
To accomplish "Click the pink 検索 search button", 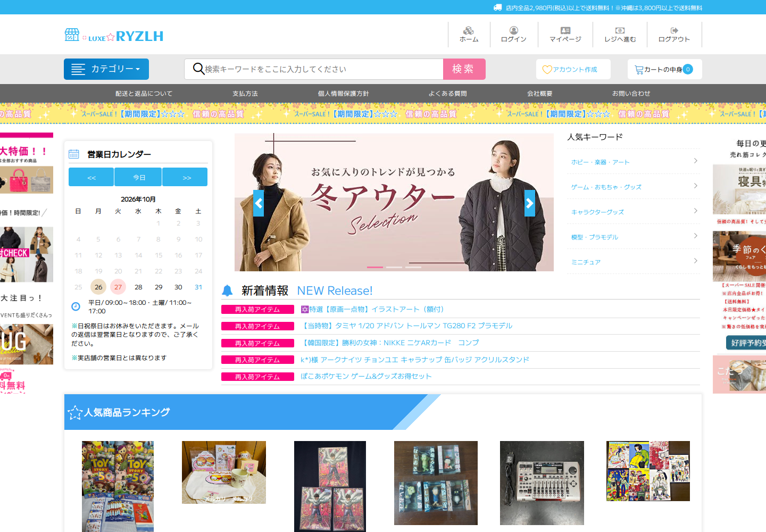I will point(464,69).
